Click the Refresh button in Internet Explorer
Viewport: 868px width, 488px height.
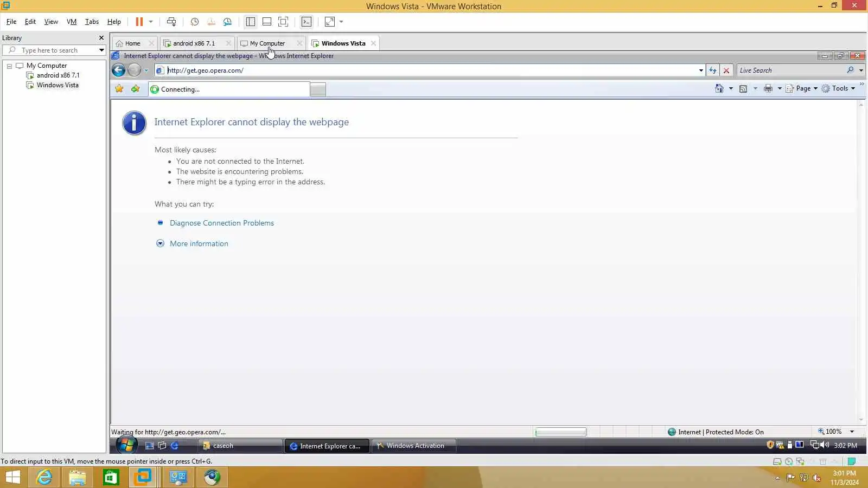[x=713, y=70]
